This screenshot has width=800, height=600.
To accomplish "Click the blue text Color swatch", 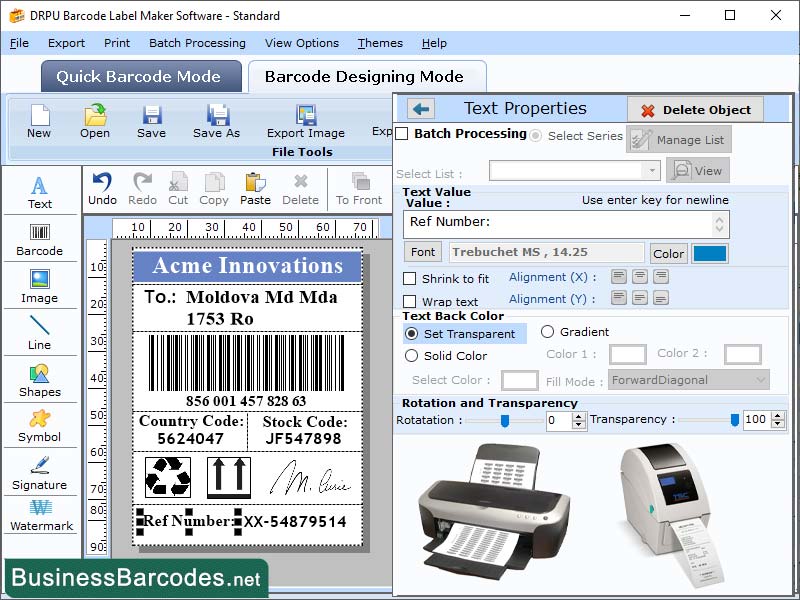I will click(711, 253).
